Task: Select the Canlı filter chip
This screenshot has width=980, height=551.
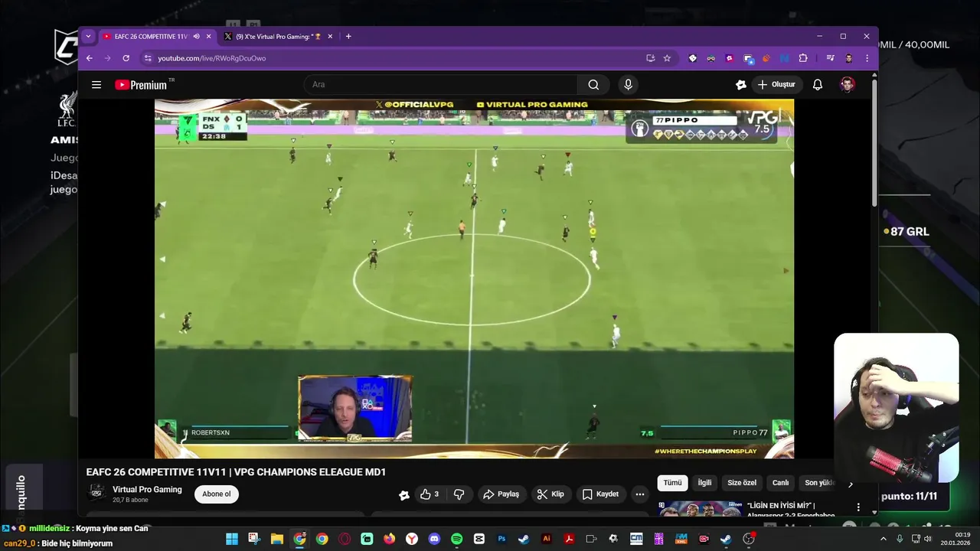Action: tap(780, 483)
